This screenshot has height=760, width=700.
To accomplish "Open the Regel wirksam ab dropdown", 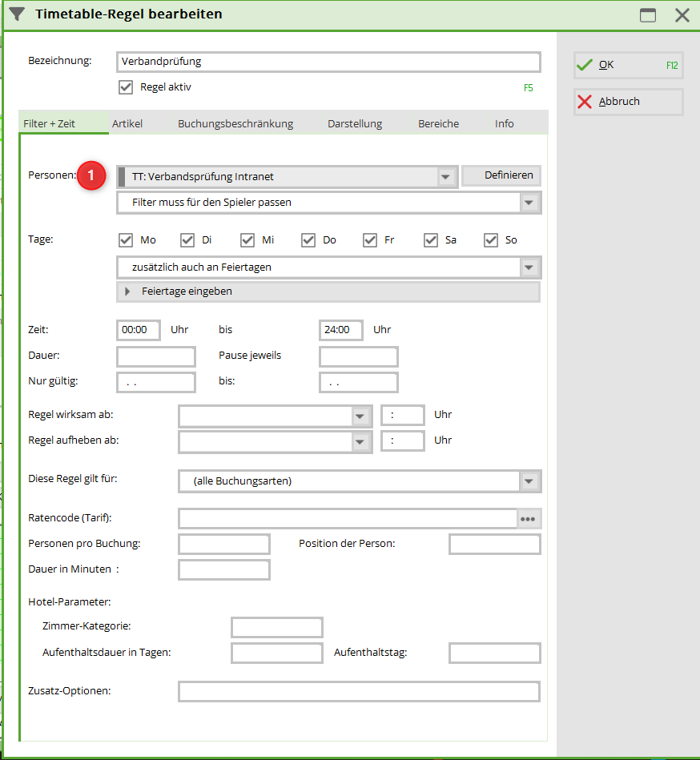I will point(360,416).
